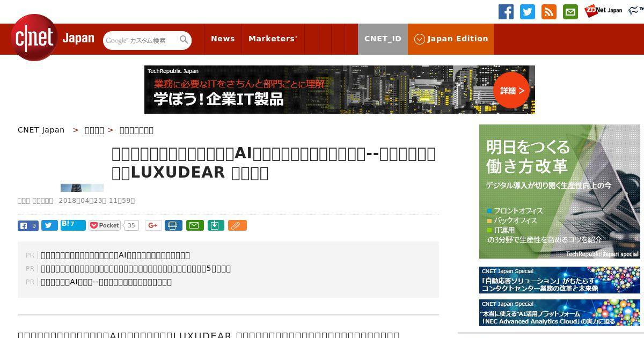Expand the Japan Edition selector
The height and width of the screenshot is (338, 644).
(451, 39)
